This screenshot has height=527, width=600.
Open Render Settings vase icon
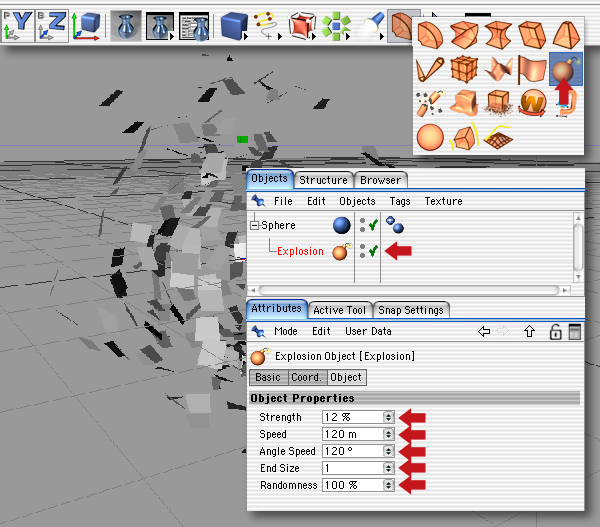tap(194, 26)
